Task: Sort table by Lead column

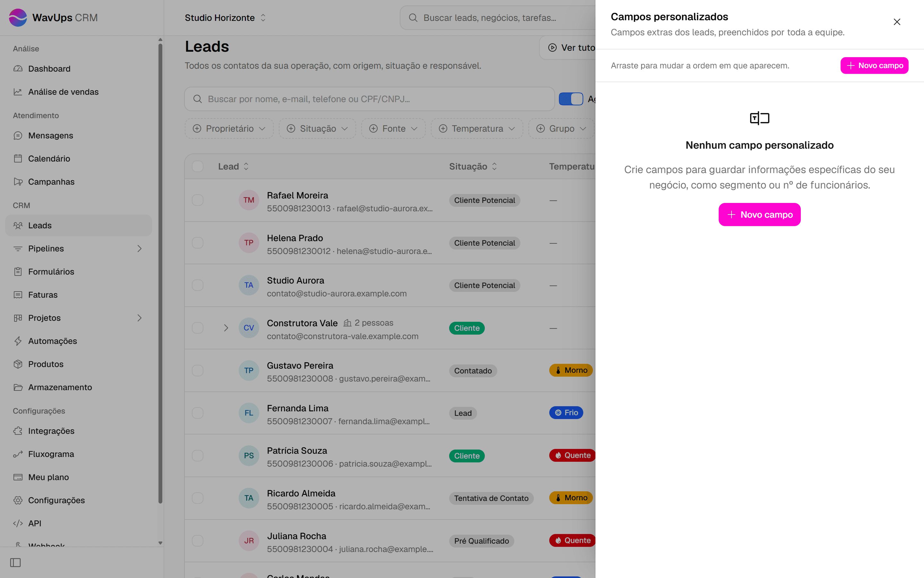Action: click(233, 166)
